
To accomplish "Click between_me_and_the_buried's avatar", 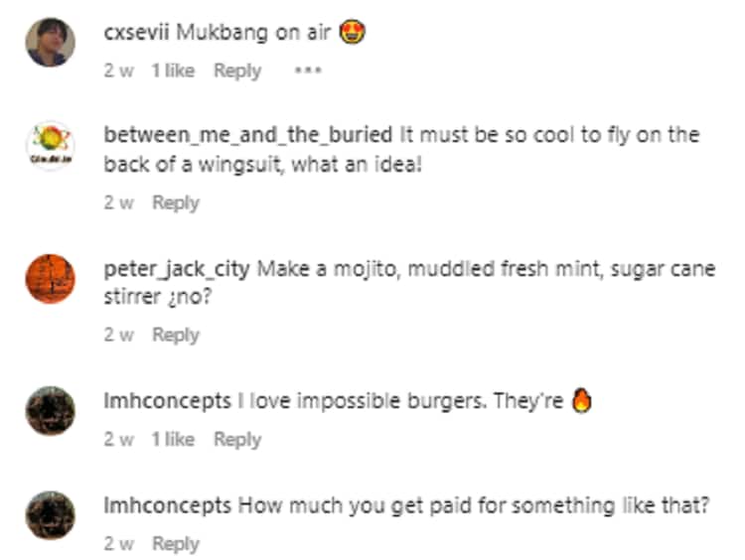I will (x=50, y=149).
